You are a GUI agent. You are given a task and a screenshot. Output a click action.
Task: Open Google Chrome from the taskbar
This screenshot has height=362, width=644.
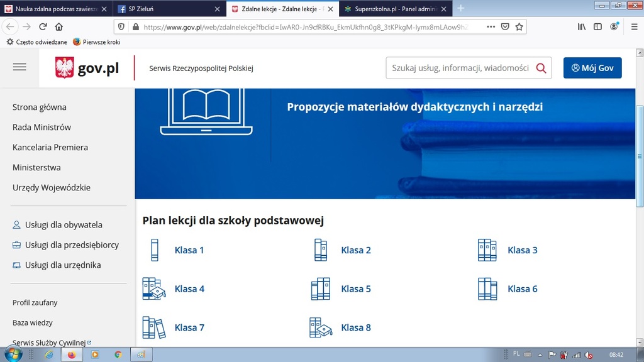click(118, 354)
